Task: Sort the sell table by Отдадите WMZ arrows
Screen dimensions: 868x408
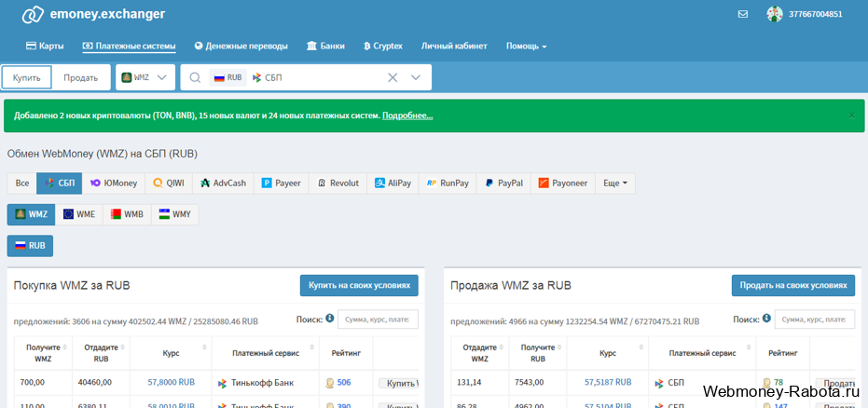Action: click(x=503, y=347)
